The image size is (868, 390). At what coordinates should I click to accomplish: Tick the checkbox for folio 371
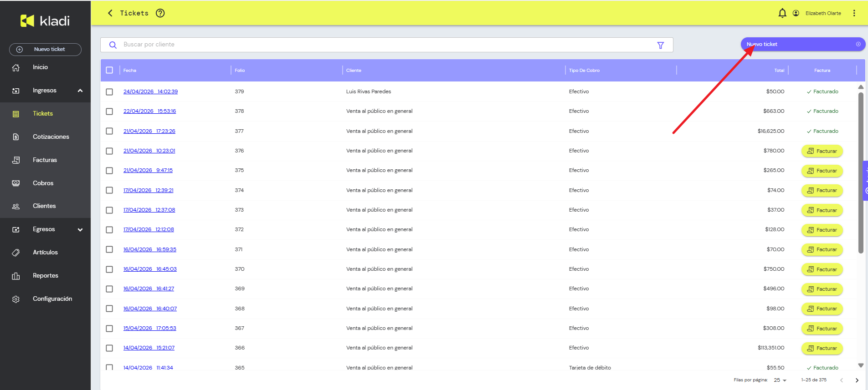click(109, 249)
